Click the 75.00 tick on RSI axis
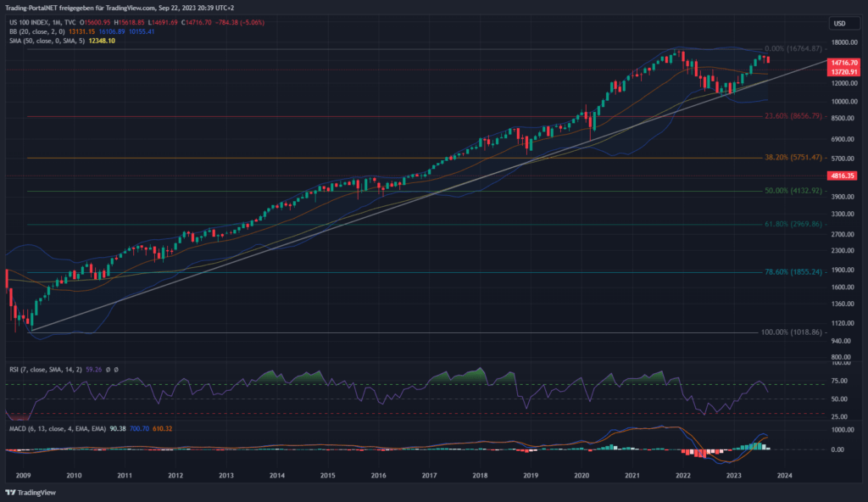868x502 pixels. [x=839, y=382]
